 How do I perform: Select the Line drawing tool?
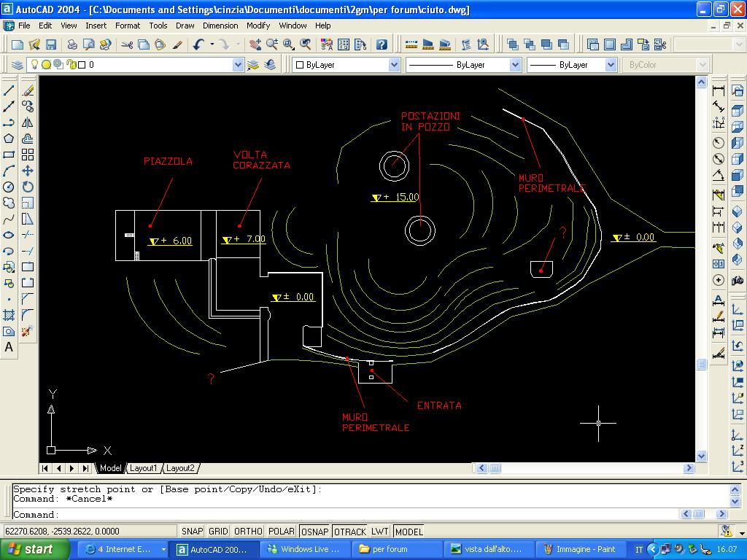click(x=9, y=90)
